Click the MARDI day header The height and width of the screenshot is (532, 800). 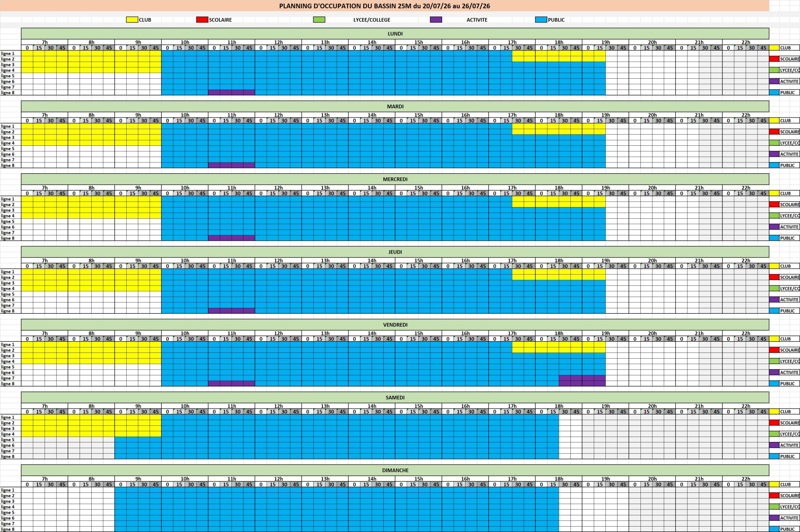click(395, 107)
